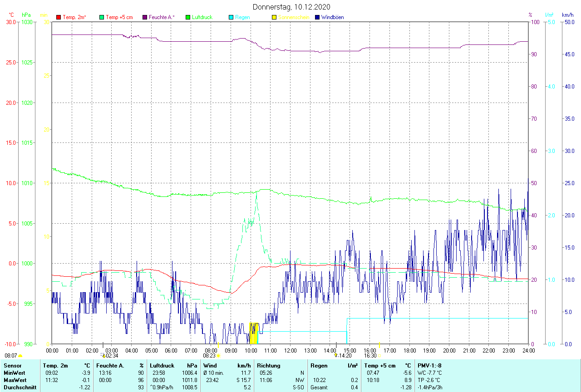Click the 'Wind' column header in table
The height and width of the screenshot is (392, 581).
click(210, 366)
